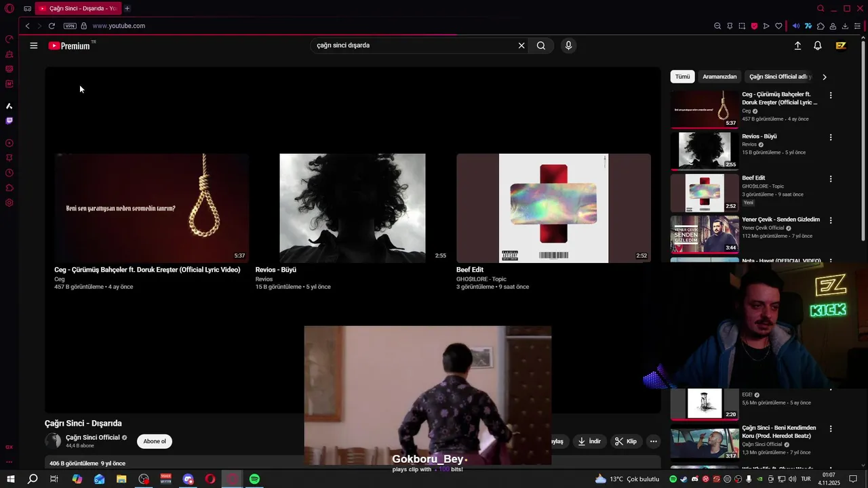Select the 'Çağrı Sinci - Dışarıda' browser tab
The image size is (868, 488).
click(77, 8)
